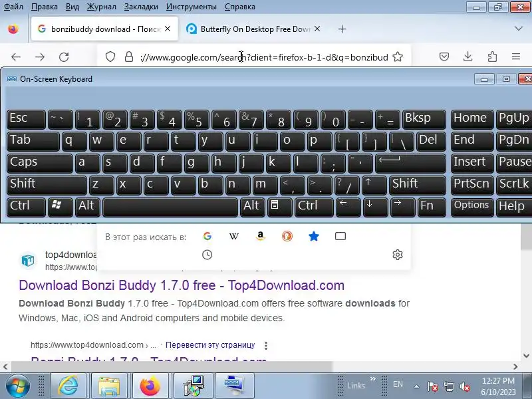Viewport: 532px width, 399px height.
Task: Search with DuckDuckGo in one-off search bar
Action: click(287, 236)
